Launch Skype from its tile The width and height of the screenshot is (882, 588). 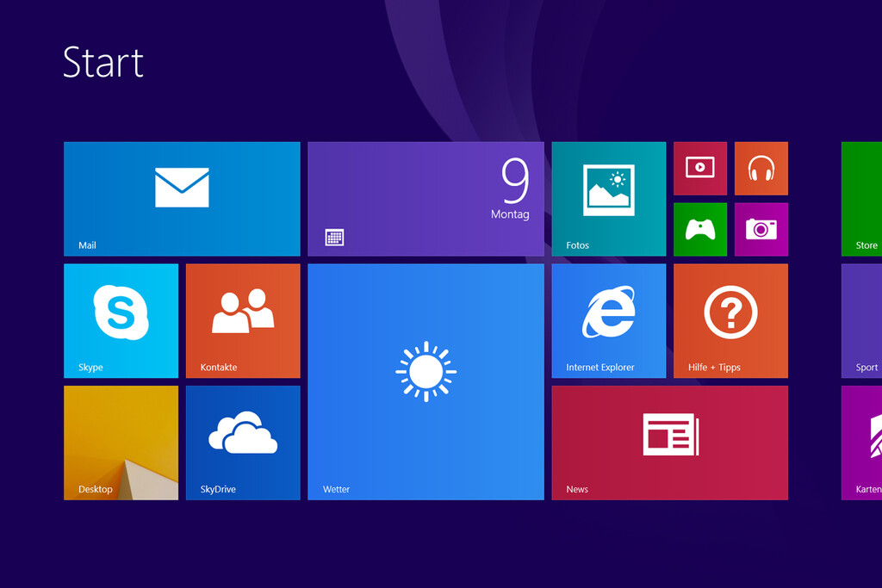pyautogui.click(x=121, y=320)
